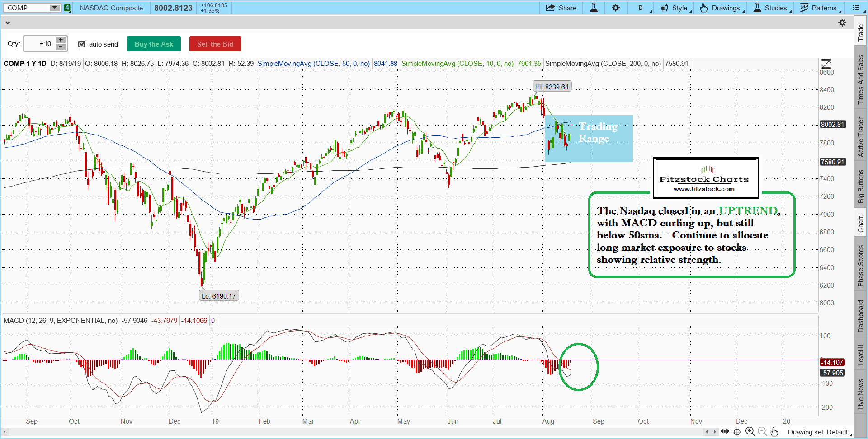
Task: Click the Buy the Ask button
Action: [x=154, y=44]
